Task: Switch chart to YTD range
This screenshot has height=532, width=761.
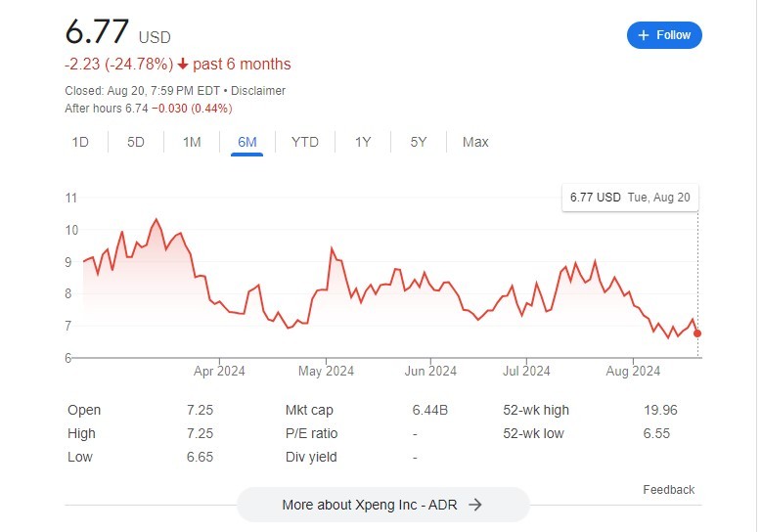Action: pos(305,142)
